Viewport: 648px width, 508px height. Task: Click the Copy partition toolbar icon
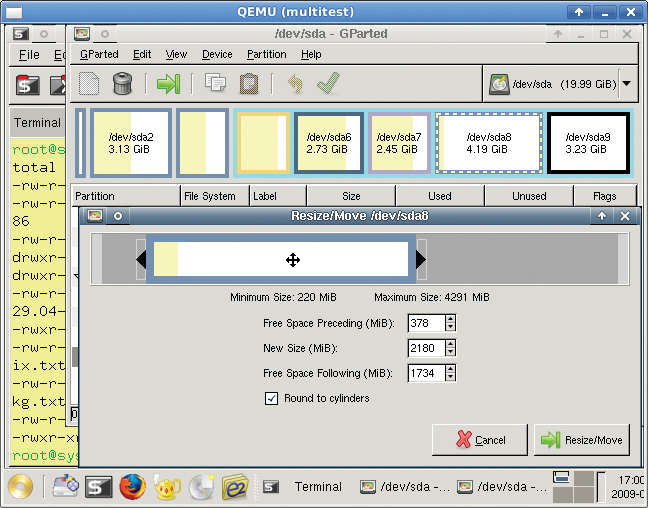coord(215,84)
